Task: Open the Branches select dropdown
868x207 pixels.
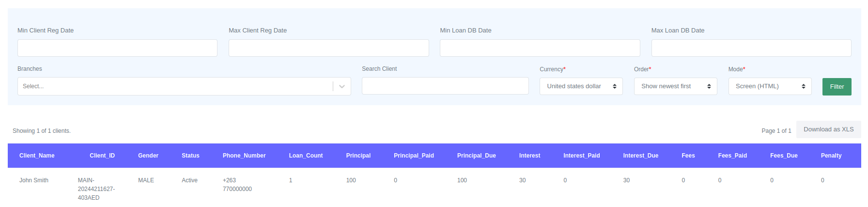Action: tap(174, 86)
